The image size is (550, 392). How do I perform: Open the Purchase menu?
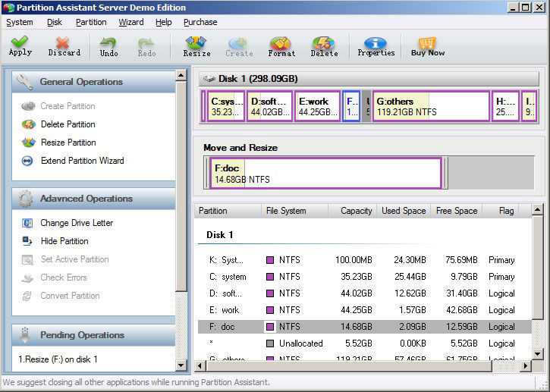(x=200, y=22)
